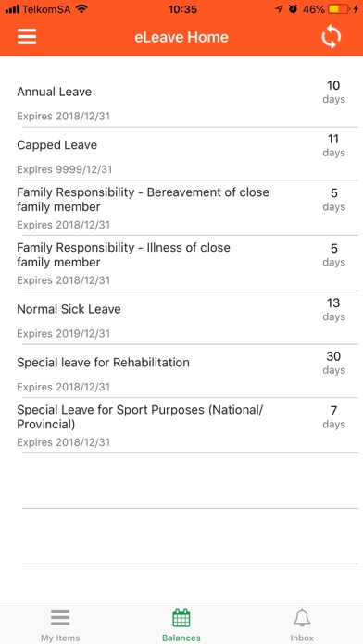Open the hamburger menu in the header

27,37
